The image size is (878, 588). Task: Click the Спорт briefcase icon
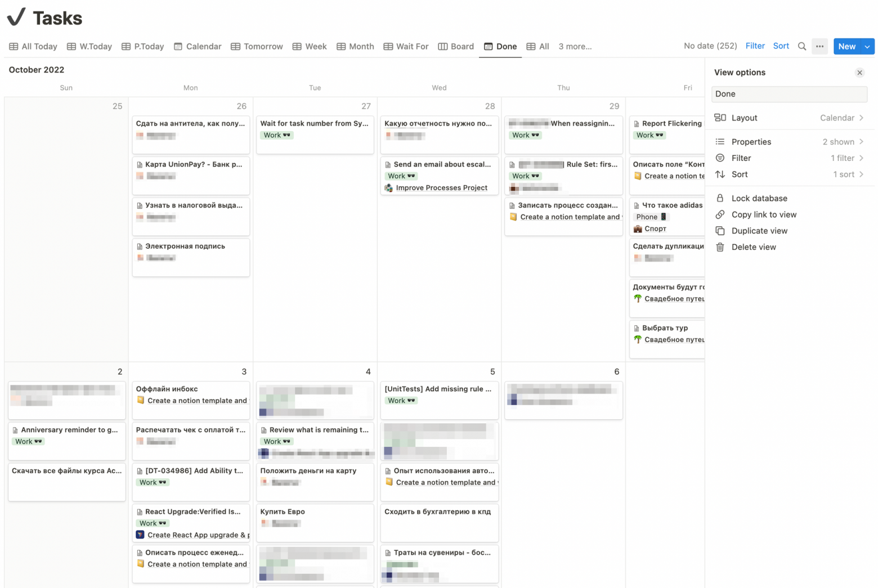pyautogui.click(x=637, y=228)
